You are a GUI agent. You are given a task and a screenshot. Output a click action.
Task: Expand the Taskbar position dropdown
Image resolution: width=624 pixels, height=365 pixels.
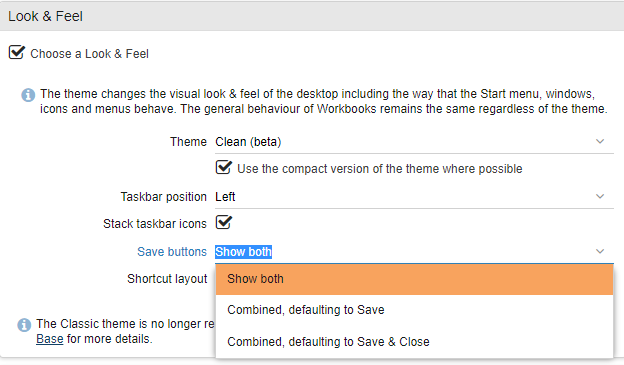point(600,196)
